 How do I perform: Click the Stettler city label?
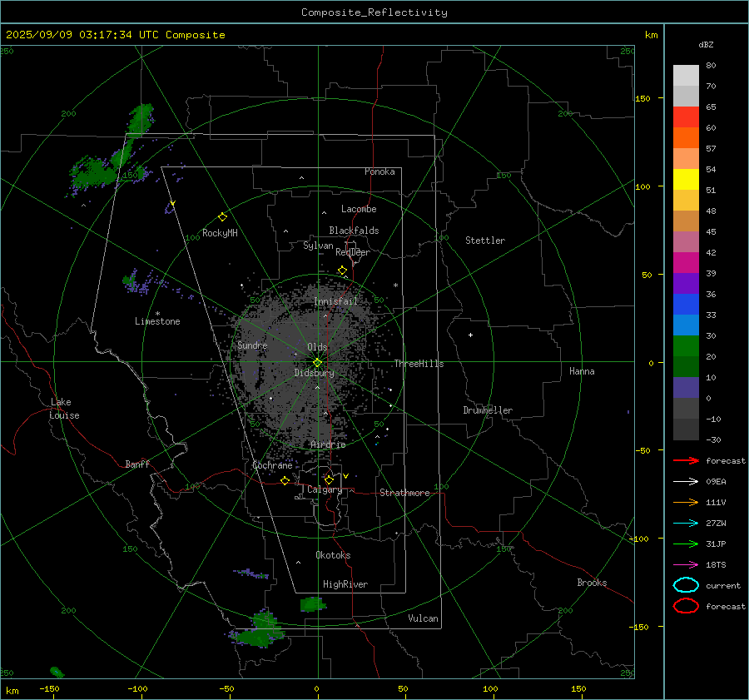click(485, 241)
